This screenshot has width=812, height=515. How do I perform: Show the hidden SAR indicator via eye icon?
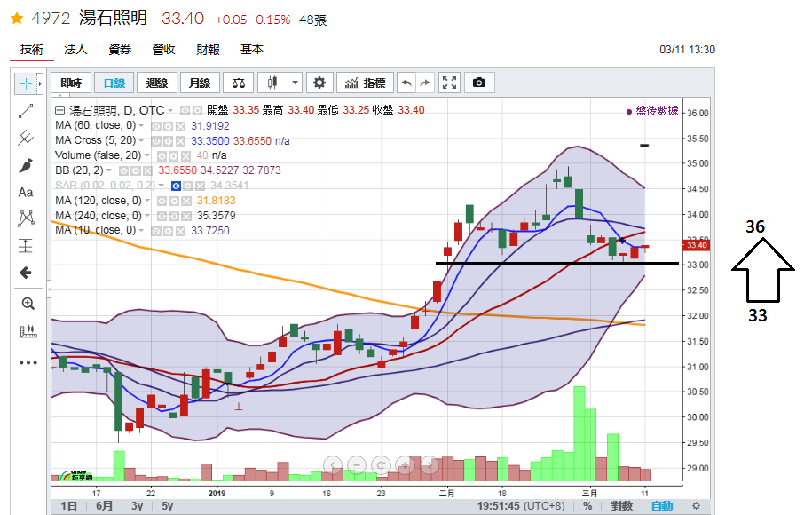(x=176, y=186)
